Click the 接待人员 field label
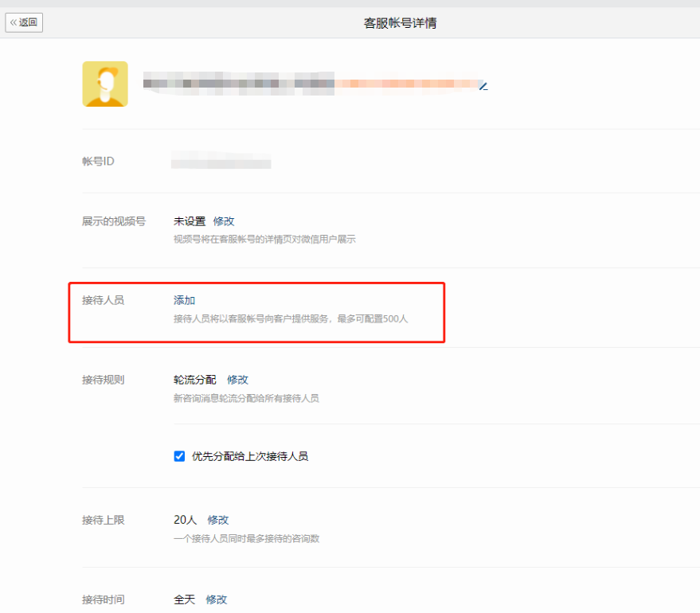Image resolution: width=700 pixels, height=613 pixels. (x=104, y=300)
